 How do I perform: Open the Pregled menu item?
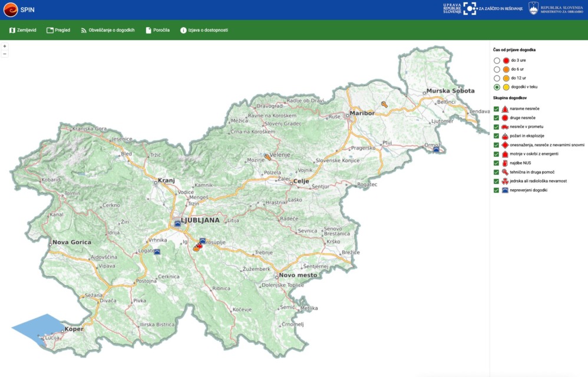58,31
